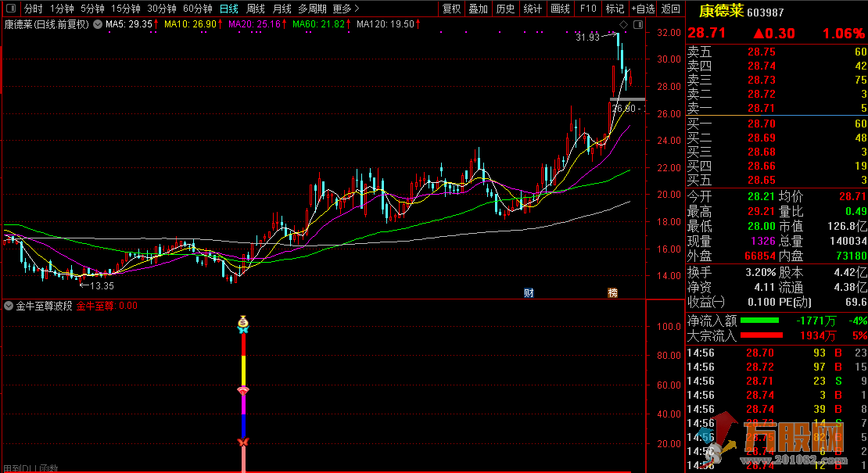Image resolution: width=868 pixels, height=473 pixels.
Task: Select the 月线 period tab
Action: (282, 9)
